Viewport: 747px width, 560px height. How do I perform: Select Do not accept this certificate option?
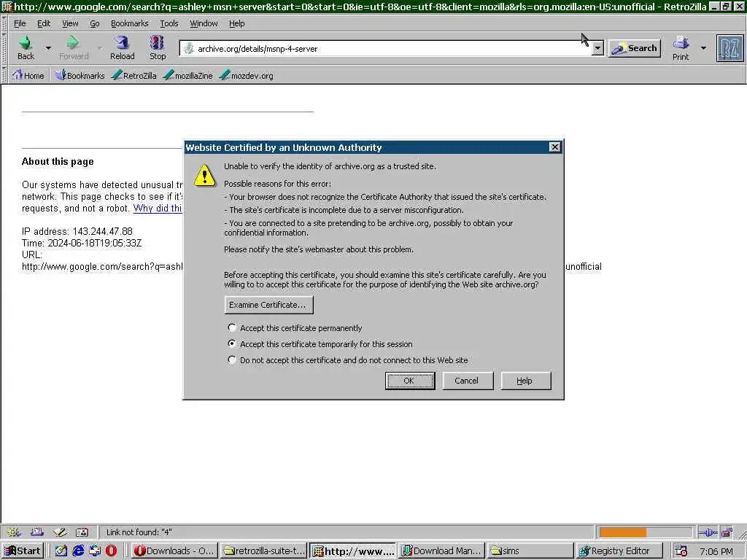click(348, 360)
